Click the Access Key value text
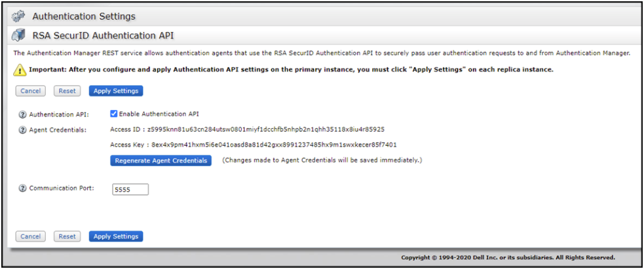The image size is (644, 269). (x=274, y=145)
